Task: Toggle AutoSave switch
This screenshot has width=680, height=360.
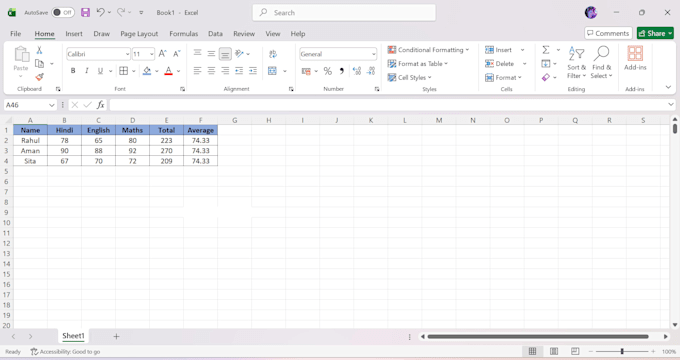Action: [x=63, y=13]
